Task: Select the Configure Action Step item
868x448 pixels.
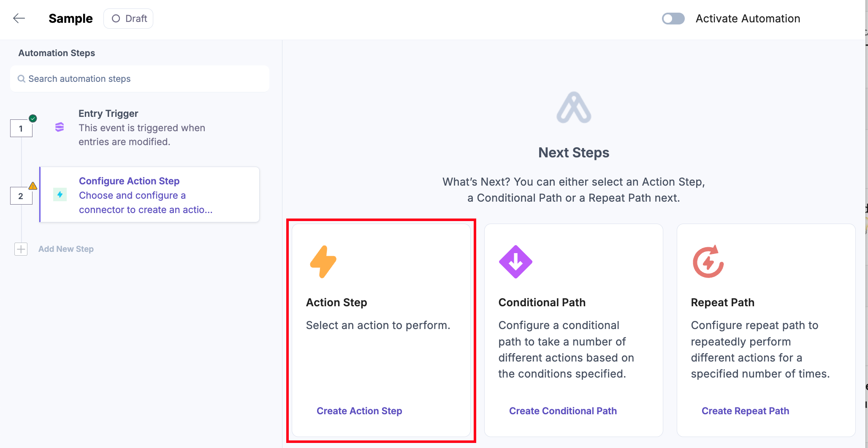Action: click(149, 195)
